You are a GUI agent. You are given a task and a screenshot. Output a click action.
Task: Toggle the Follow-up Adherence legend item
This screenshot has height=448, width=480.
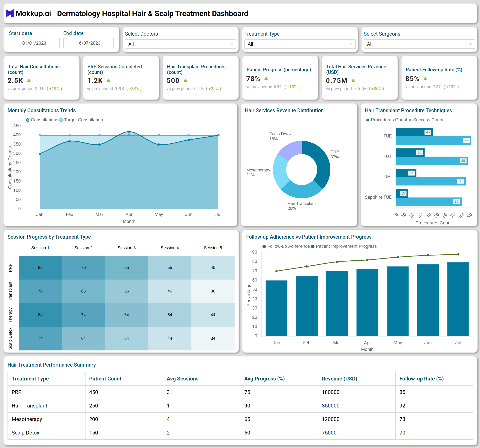(286, 246)
